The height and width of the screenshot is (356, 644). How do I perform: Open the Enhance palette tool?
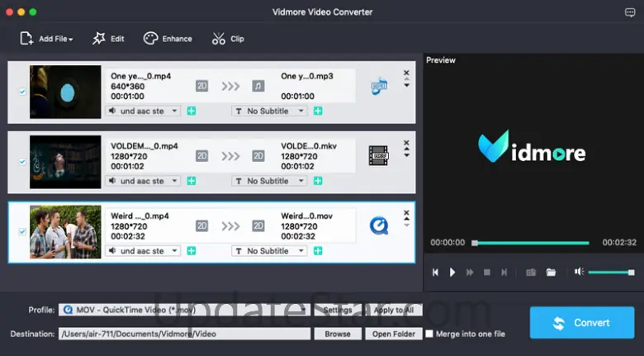pyautogui.click(x=168, y=39)
